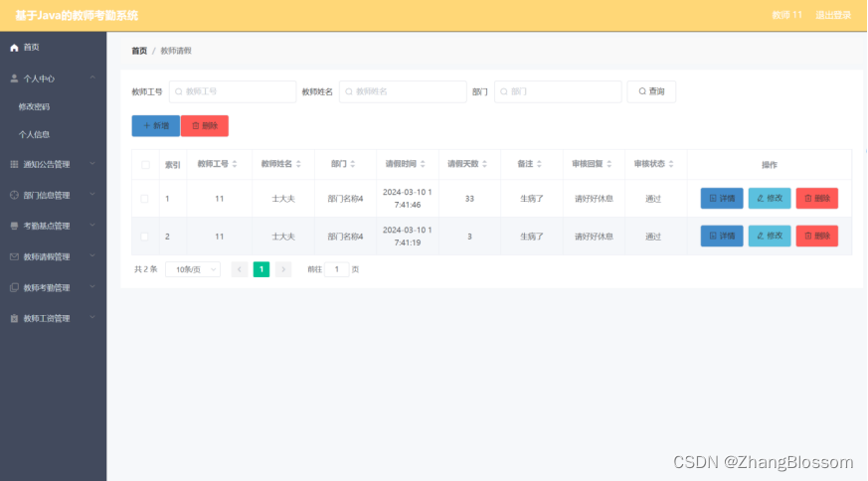The width and height of the screenshot is (868, 481).
Task: Select page 1 pagination button
Action: tap(261, 269)
